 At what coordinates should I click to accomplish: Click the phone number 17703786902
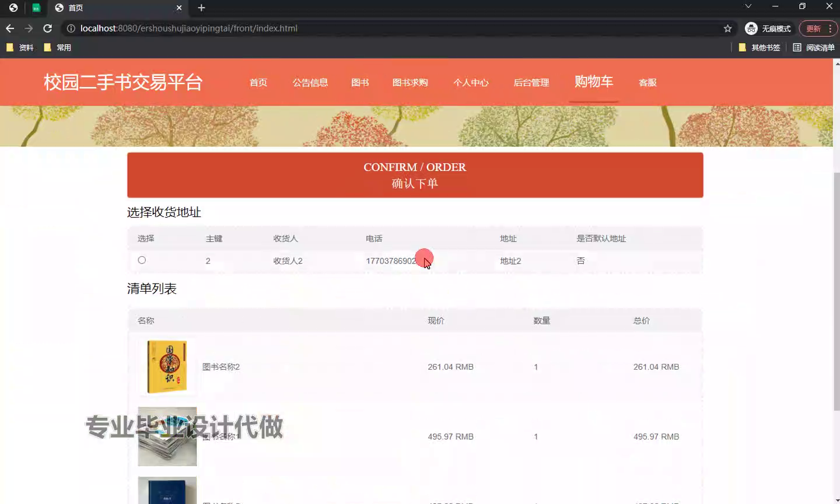[x=391, y=261]
